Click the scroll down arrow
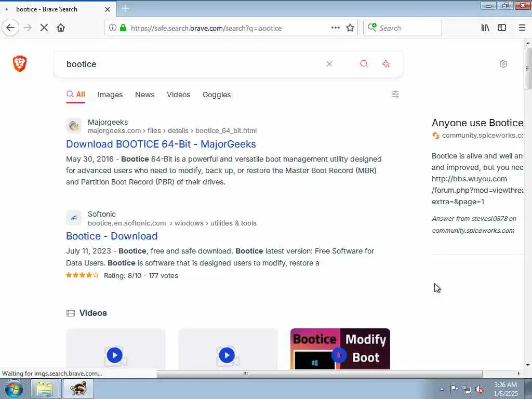The height and width of the screenshot is (399, 532). tap(527, 366)
